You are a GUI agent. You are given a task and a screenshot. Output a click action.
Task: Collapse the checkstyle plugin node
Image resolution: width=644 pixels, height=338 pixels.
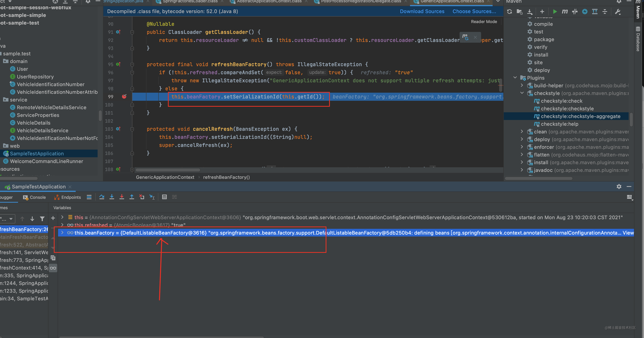(x=522, y=93)
